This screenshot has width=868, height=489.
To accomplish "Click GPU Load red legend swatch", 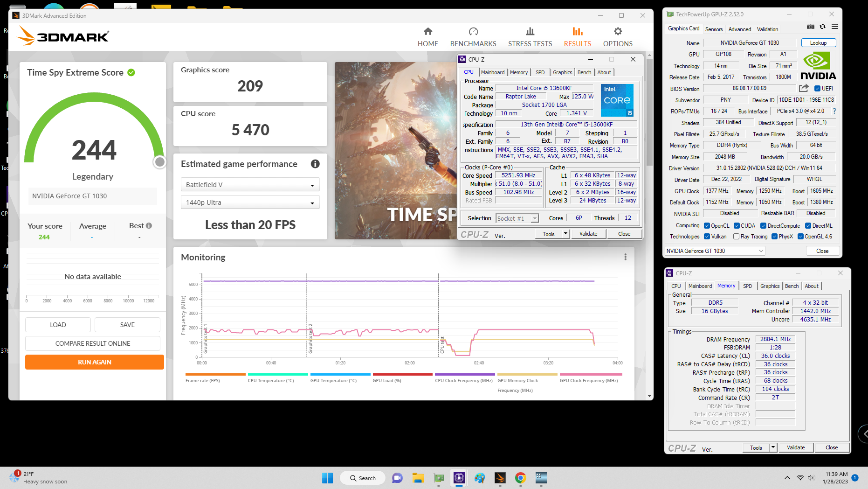I will [x=402, y=374].
